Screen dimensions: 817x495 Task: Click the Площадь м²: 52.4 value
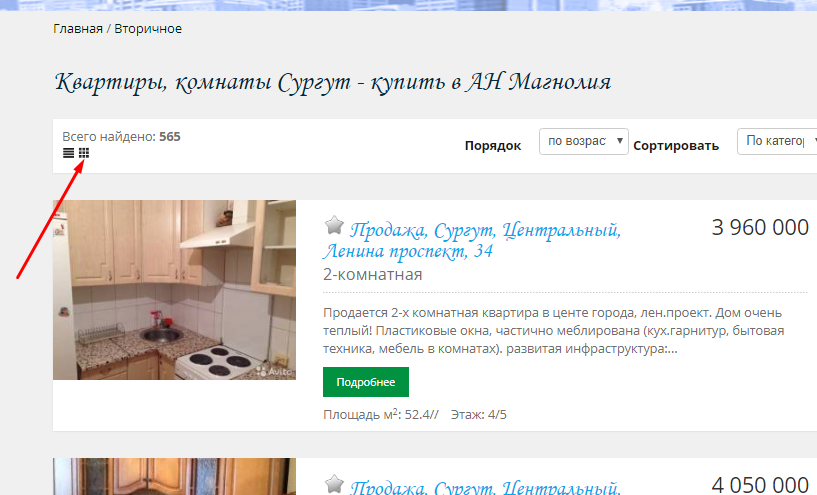[x=381, y=414]
